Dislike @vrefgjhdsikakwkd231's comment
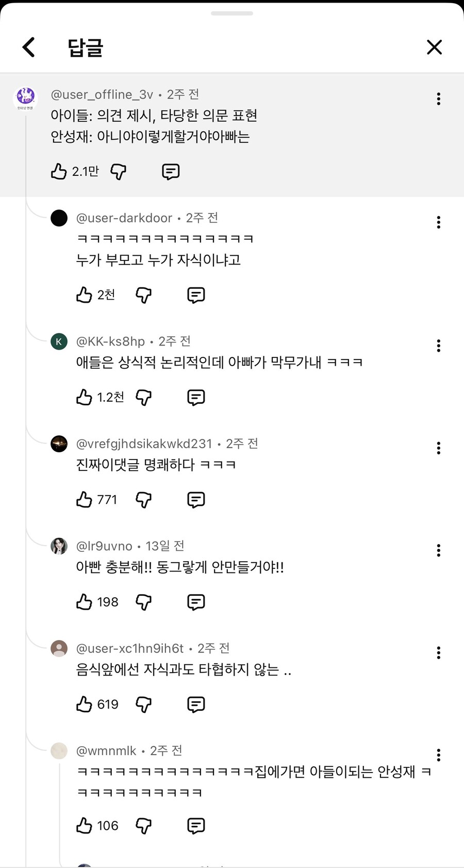This screenshot has width=464, height=868. coord(144,499)
